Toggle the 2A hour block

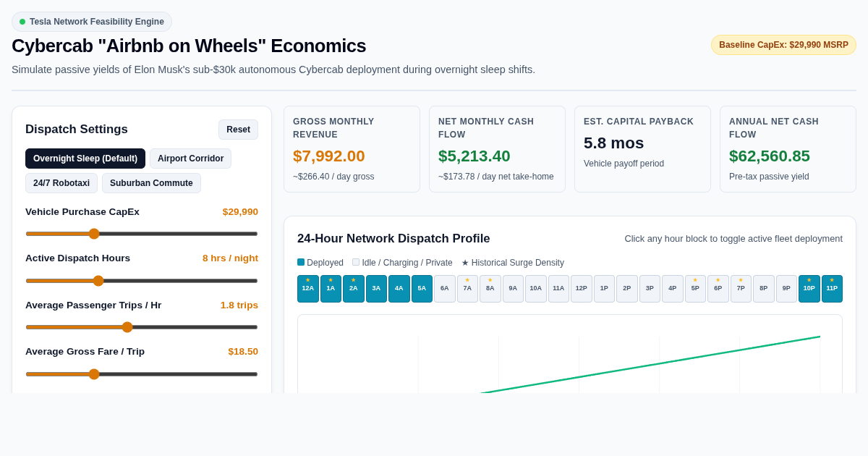pos(354,289)
